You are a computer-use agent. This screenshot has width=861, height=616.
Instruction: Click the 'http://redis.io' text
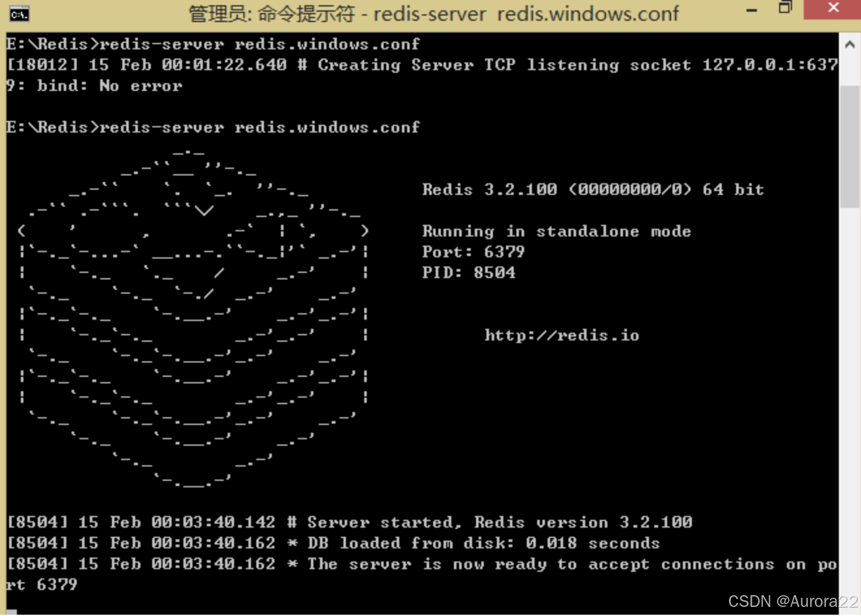pyautogui.click(x=562, y=335)
